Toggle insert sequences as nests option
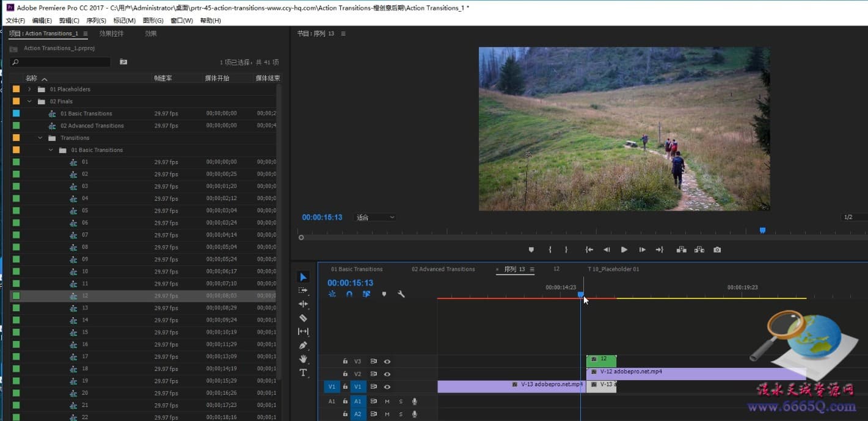The image size is (868, 421). [332, 294]
